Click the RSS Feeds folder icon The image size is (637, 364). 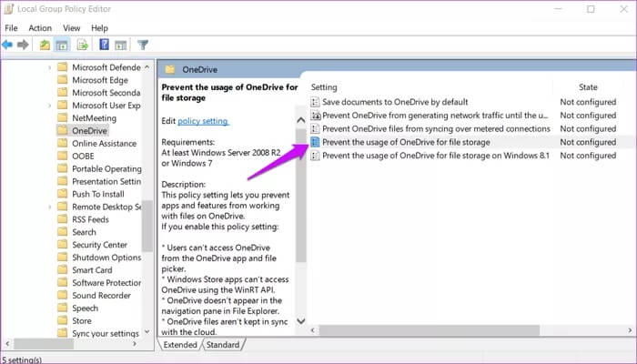[63, 219]
